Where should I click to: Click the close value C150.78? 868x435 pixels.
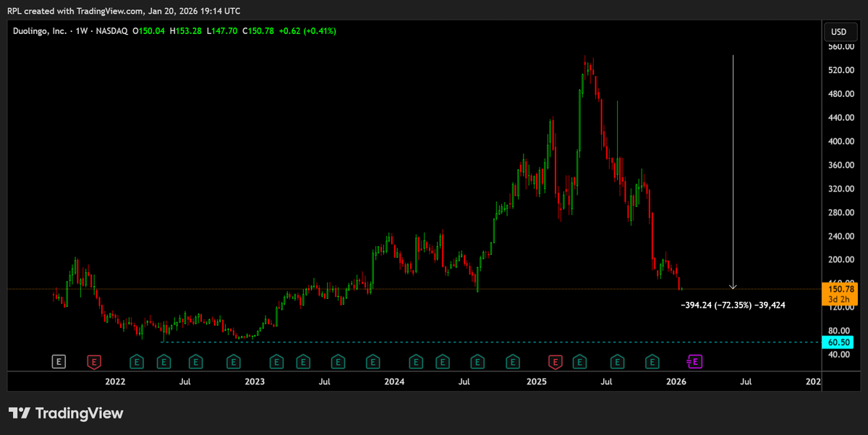click(258, 31)
